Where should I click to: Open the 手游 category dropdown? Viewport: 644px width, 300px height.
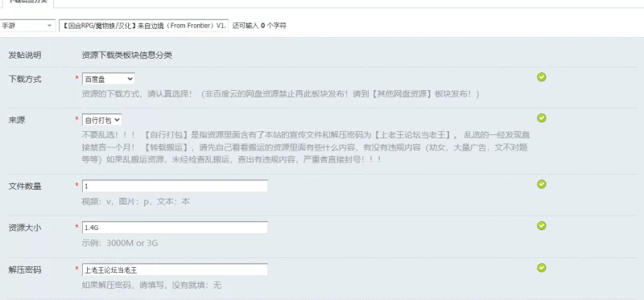[27, 26]
